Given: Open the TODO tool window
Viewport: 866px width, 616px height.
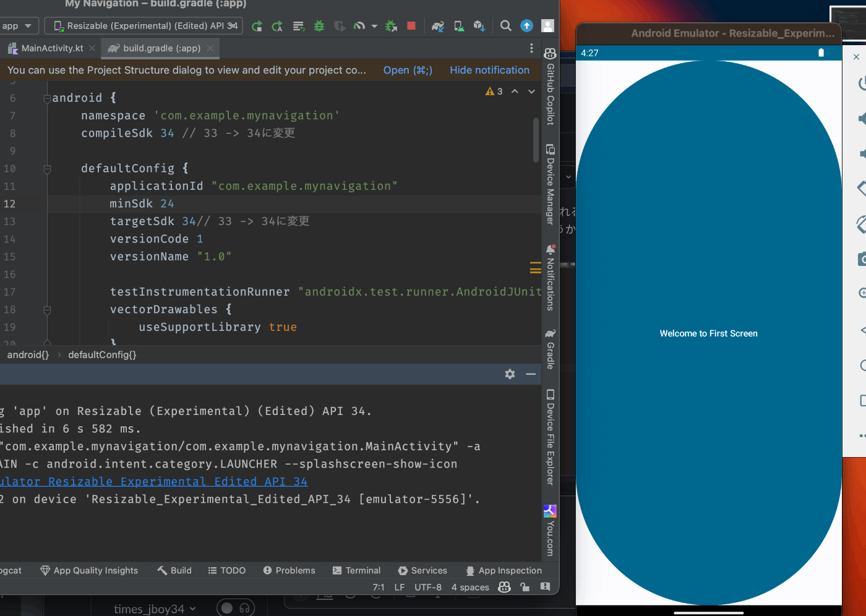Looking at the screenshot, I should click(x=227, y=571).
